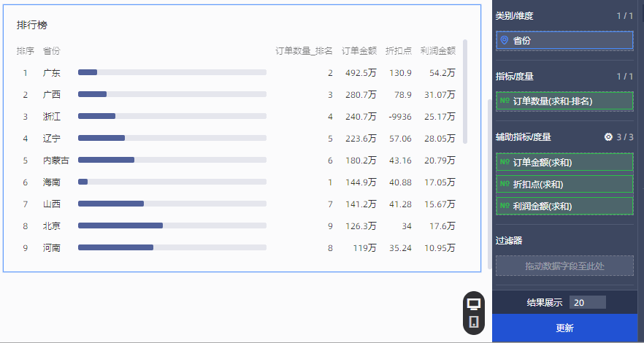Viewport: 644px width, 343px height.
Task: Click the number icon on 订单数量(求和-排名)
Action: (505, 101)
